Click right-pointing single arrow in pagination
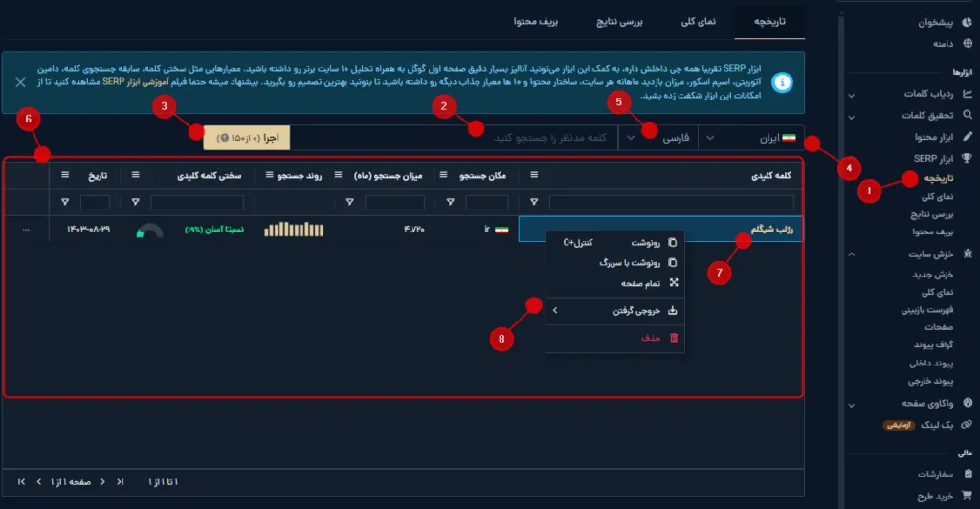Viewport: 980px width, 509px height. pos(103,482)
